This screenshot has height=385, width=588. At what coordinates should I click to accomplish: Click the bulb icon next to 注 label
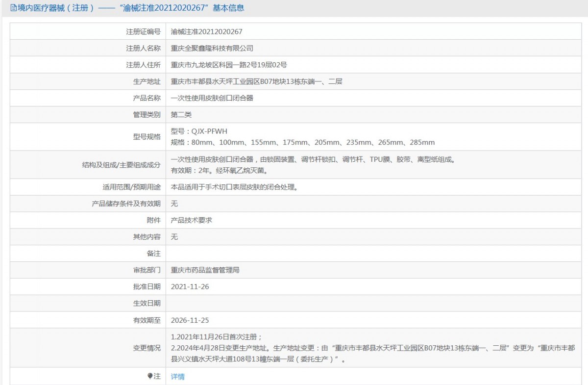(x=150, y=376)
